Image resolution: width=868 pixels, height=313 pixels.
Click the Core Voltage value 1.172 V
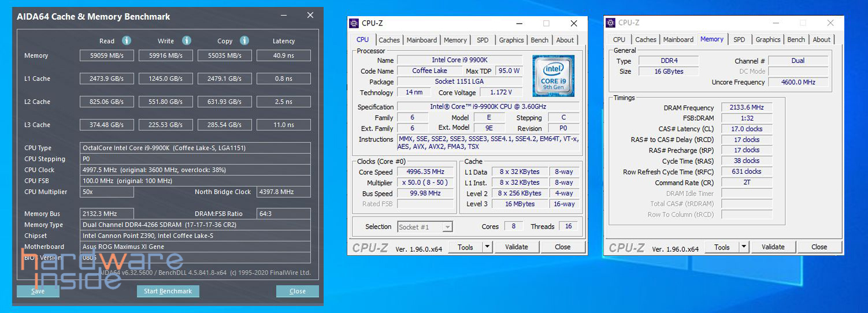500,92
